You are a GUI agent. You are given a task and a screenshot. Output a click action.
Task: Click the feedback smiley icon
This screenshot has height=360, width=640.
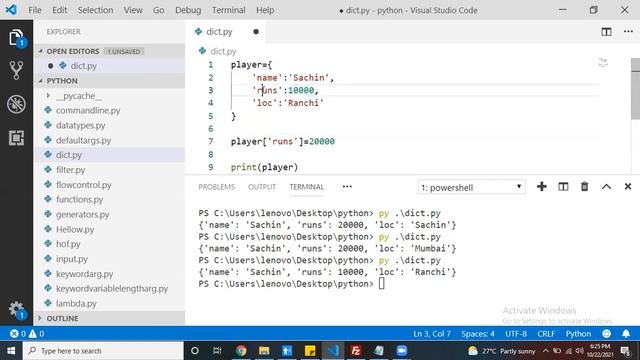click(x=607, y=334)
